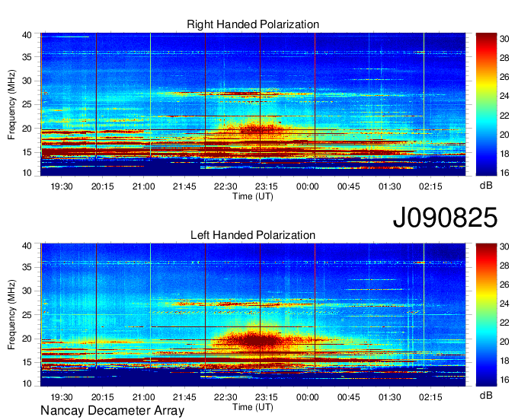Click '22:30' time tick on Right Handed plot
Image resolution: width=518 pixels, height=420 pixels.
pyautogui.click(x=225, y=186)
